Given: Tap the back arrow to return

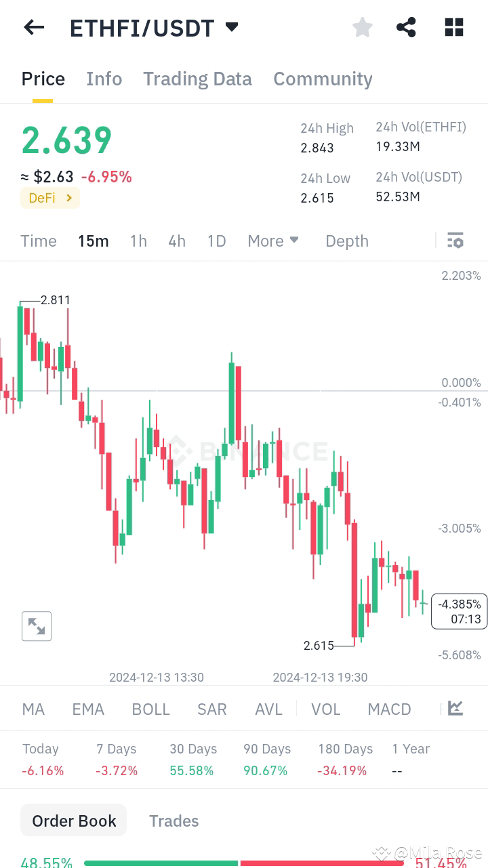Looking at the screenshot, I should point(34,27).
